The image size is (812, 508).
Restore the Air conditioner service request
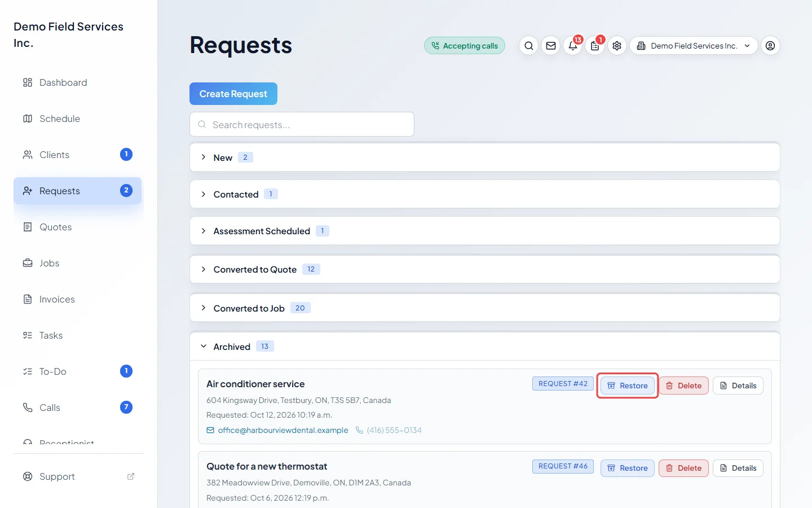(x=628, y=386)
